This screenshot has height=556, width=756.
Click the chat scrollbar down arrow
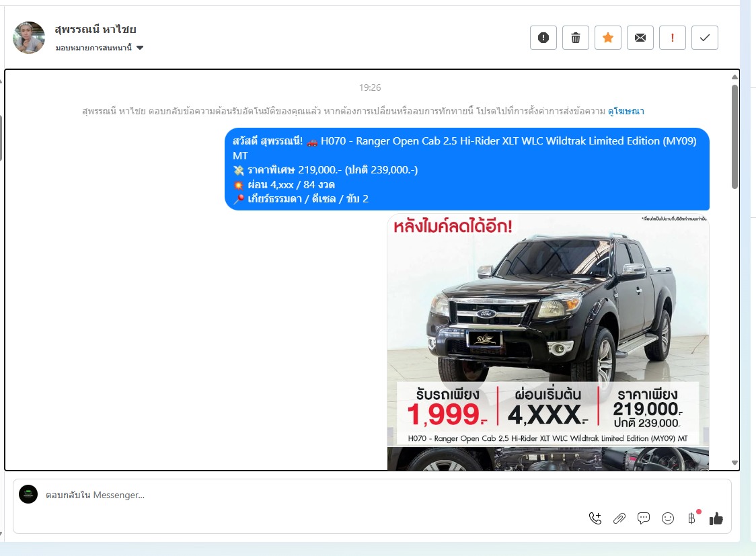pos(734,463)
